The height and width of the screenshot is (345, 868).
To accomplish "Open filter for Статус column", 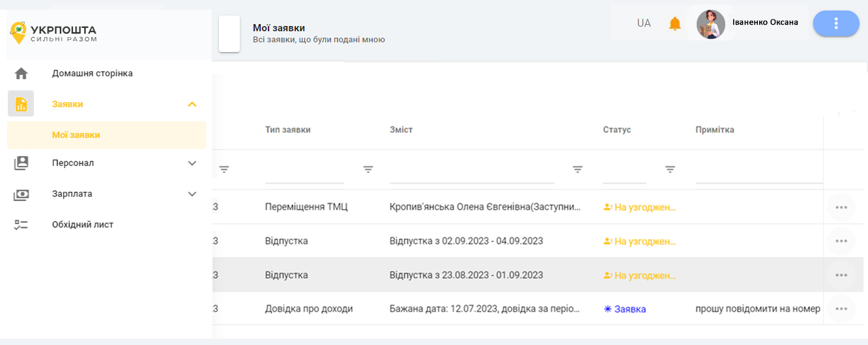I will coord(669,169).
